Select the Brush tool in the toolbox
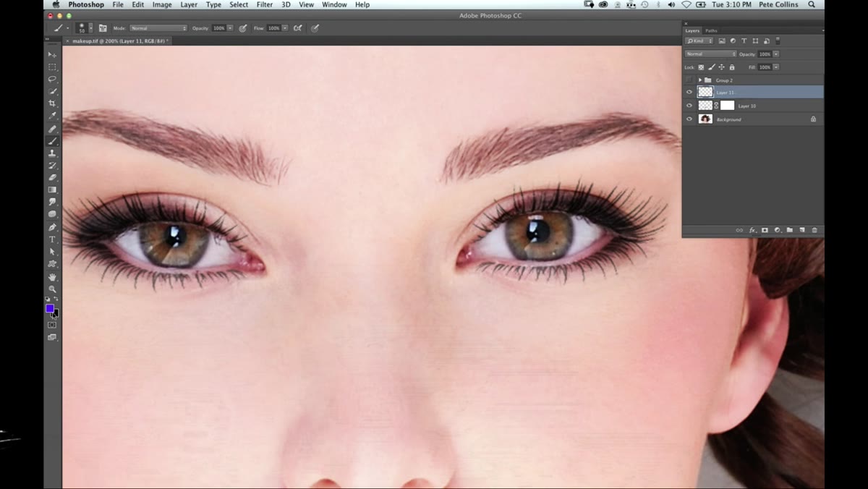868x489 pixels. [x=52, y=141]
